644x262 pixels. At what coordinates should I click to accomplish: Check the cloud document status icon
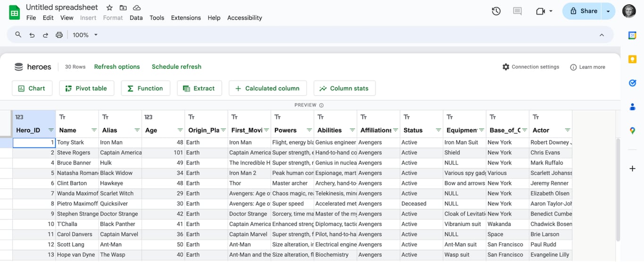coord(137,8)
